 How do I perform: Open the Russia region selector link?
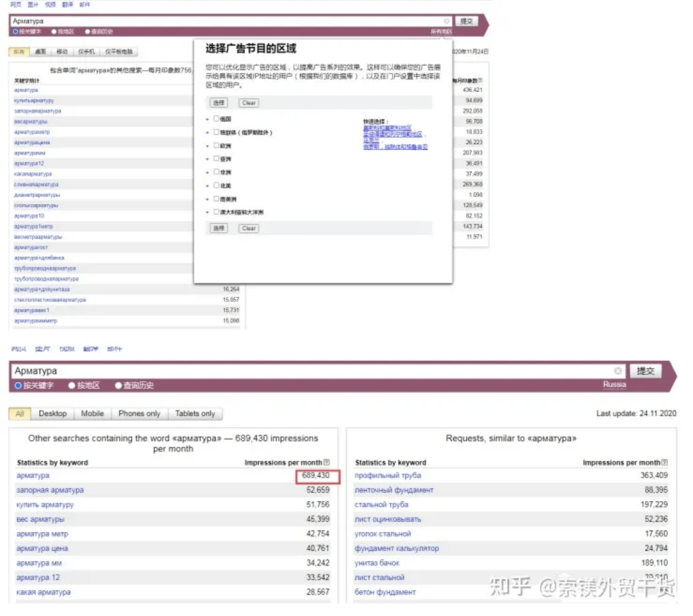coord(614,384)
